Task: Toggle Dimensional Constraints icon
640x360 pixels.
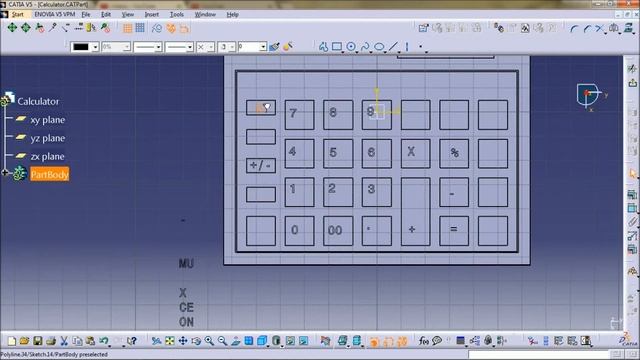Action: click(x=184, y=28)
